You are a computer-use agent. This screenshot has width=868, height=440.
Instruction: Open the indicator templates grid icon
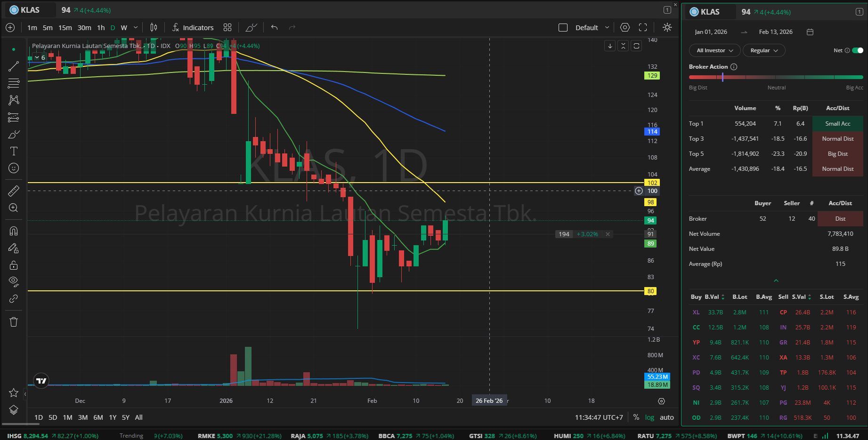[227, 28]
